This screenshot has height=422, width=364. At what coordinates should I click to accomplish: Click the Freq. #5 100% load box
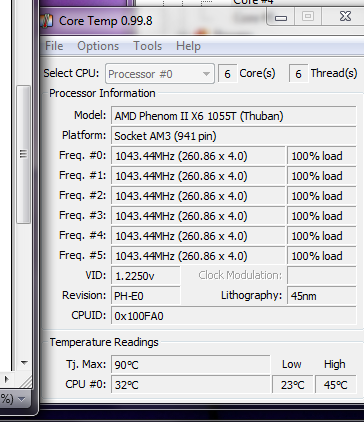click(322, 256)
